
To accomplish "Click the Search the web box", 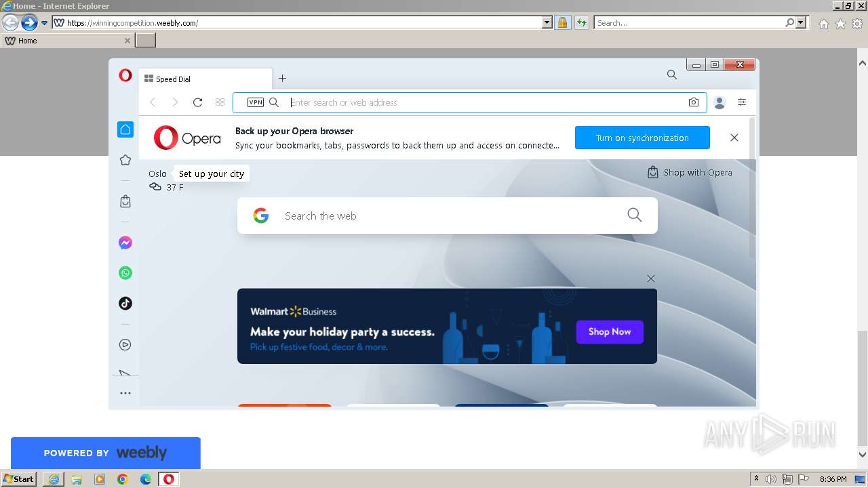I will click(447, 216).
